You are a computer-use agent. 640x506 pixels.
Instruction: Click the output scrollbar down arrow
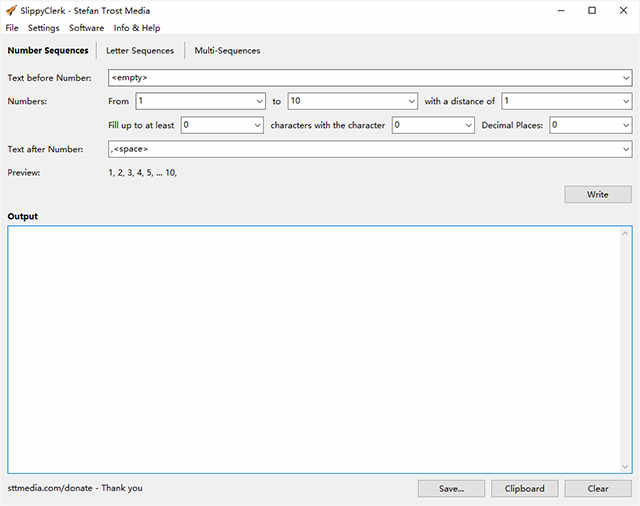tap(624, 467)
